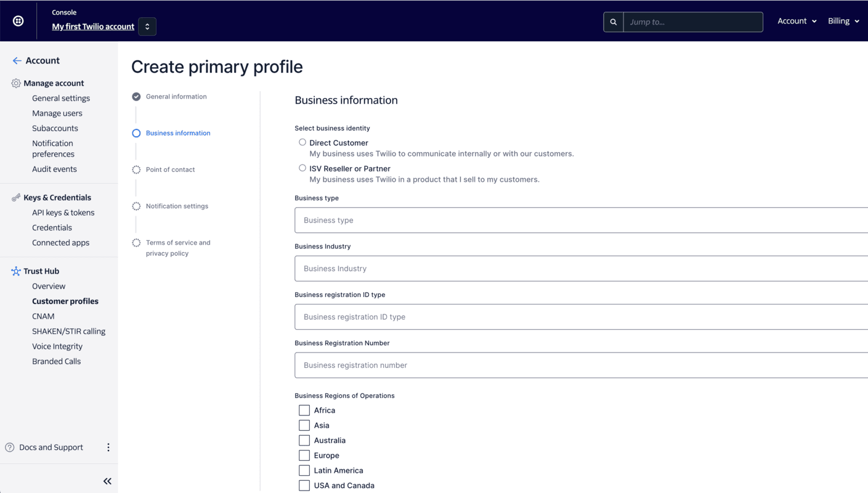
Task: Check the USA and Canada checkbox
Action: click(x=304, y=485)
